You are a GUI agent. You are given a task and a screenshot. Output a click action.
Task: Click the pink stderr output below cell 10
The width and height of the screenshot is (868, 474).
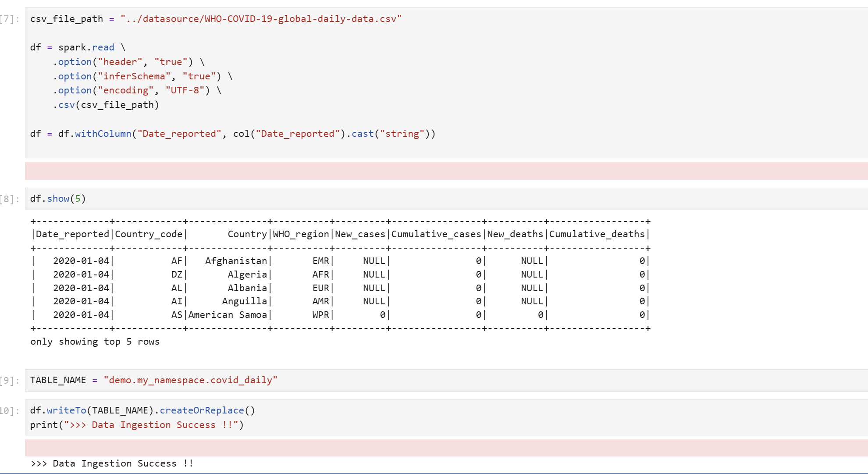[x=446, y=448]
